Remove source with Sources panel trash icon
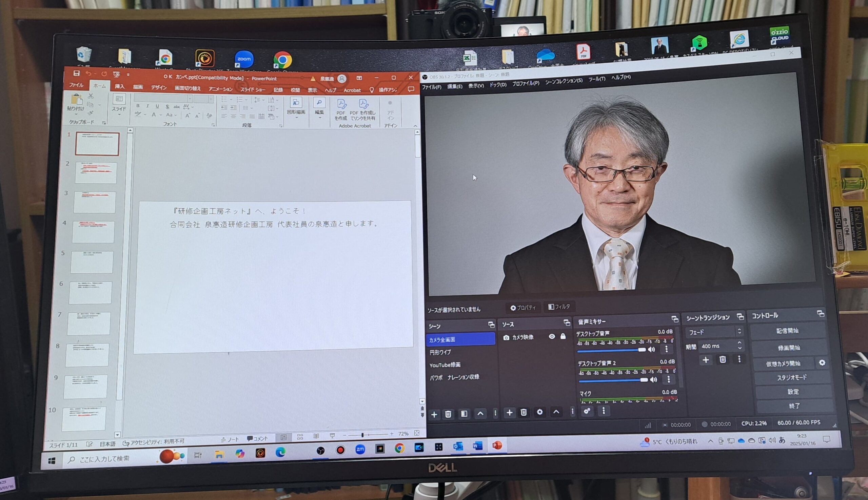Viewport: 868px width, 500px height. (524, 412)
